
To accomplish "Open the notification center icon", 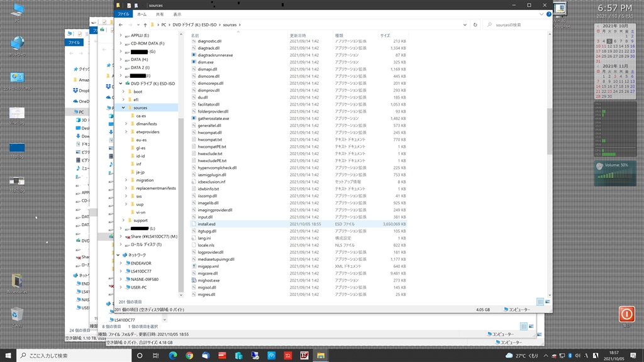I will tap(633, 356).
